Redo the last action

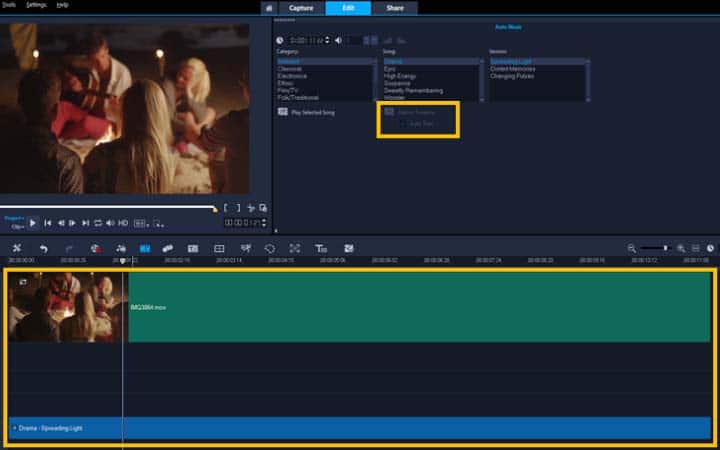pos(69,248)
